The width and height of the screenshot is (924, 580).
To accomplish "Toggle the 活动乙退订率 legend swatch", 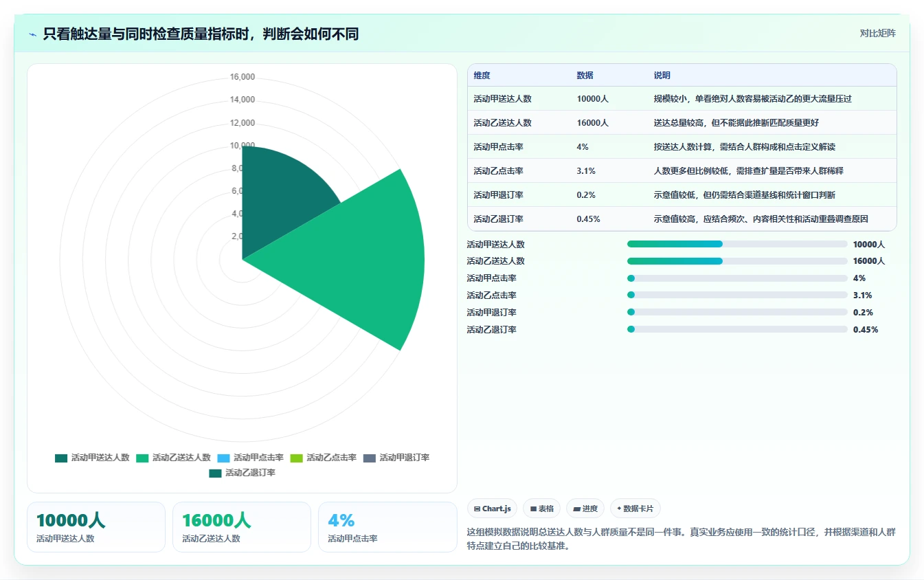I will (x=215, y=473).
